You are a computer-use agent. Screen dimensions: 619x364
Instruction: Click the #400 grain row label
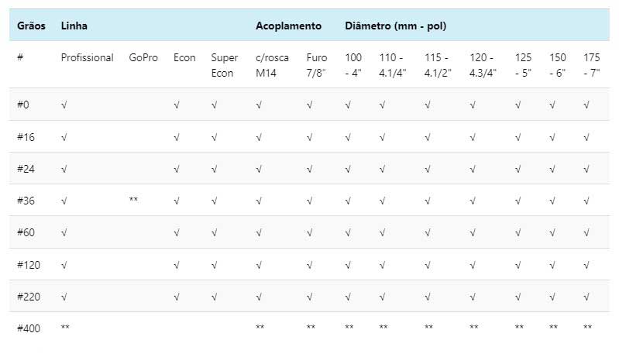(x=29, y=328)
